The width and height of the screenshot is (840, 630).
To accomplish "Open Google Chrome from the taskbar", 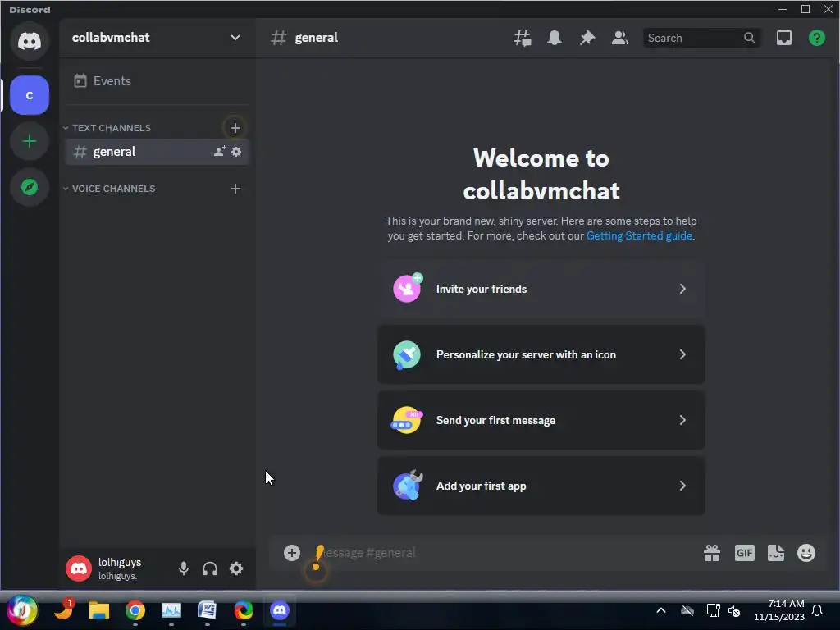I will tap(135, 610).
